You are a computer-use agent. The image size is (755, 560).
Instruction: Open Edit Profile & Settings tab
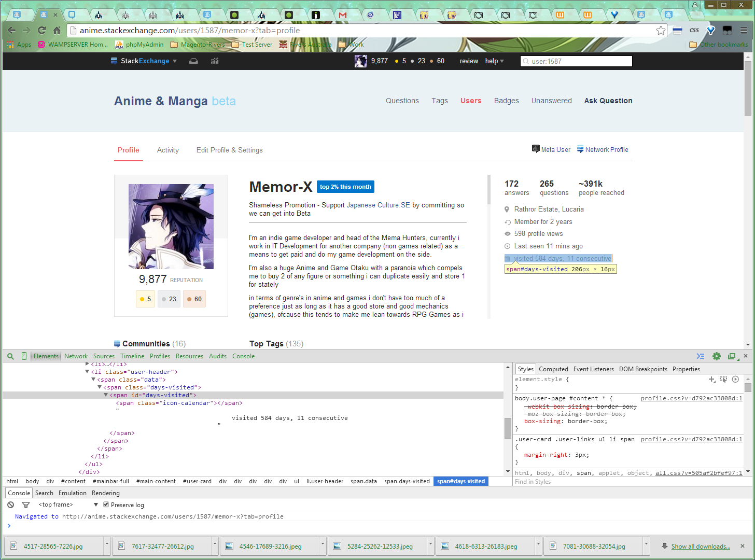pos(229,150)
